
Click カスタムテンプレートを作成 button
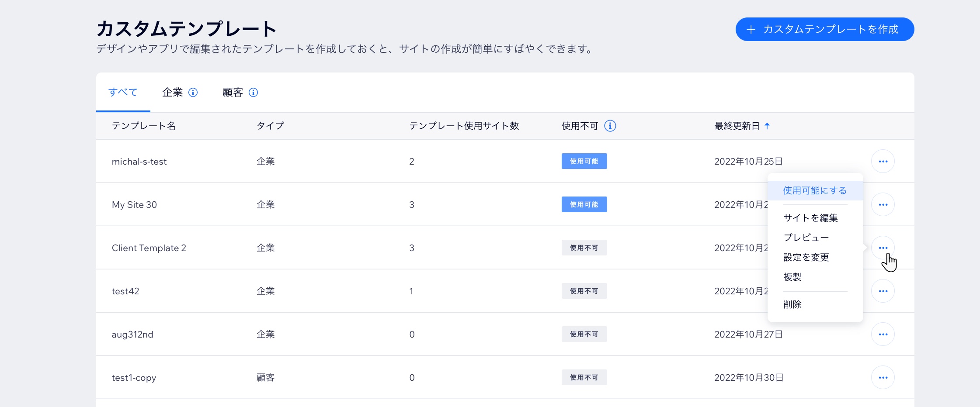tap(824, 29)
